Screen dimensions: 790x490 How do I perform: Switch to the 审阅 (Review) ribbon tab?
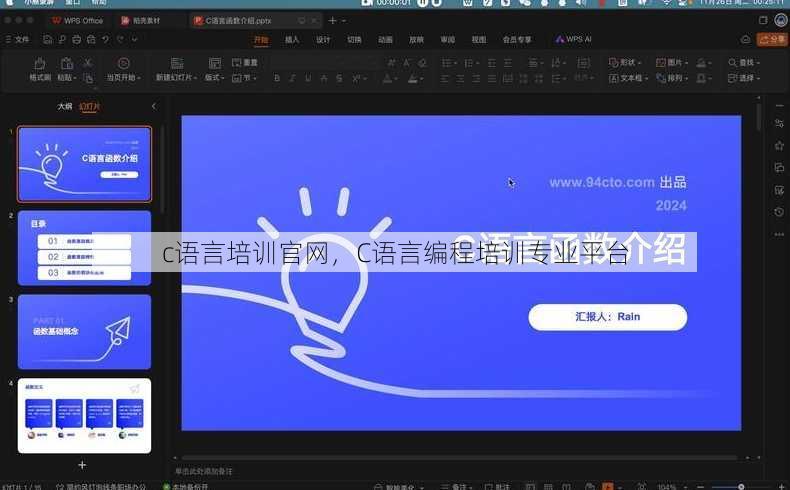pyautogui.click(x=448, y=40)
